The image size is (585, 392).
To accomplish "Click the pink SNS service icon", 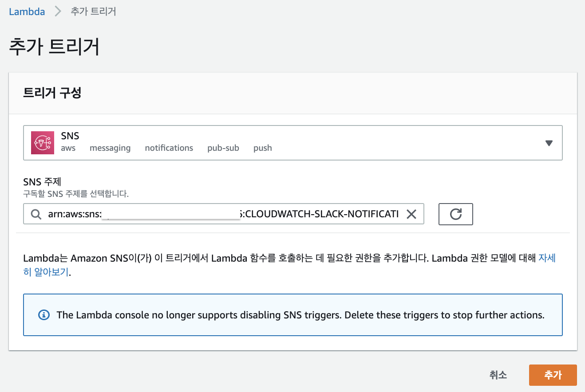I will 43,143.
